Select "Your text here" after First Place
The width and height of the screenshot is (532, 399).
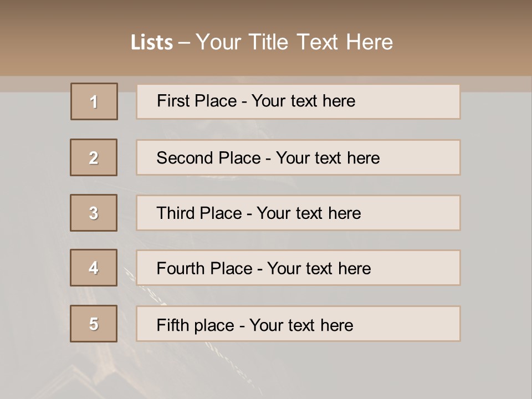coord(303,101)
